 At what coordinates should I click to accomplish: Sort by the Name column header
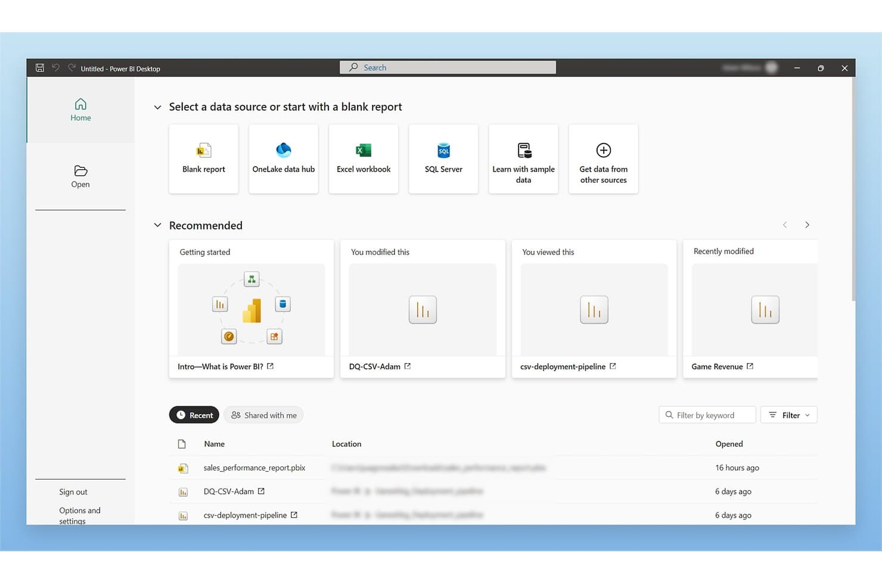(215, 444)
